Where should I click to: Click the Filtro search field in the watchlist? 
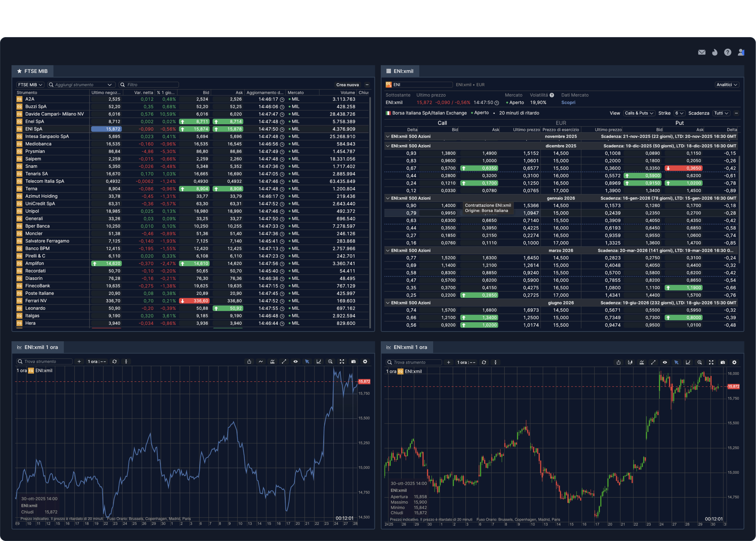pos(148,84)
